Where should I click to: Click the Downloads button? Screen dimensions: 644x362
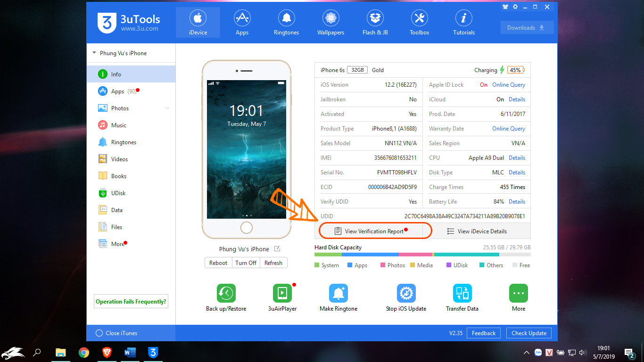pos(527,27)
